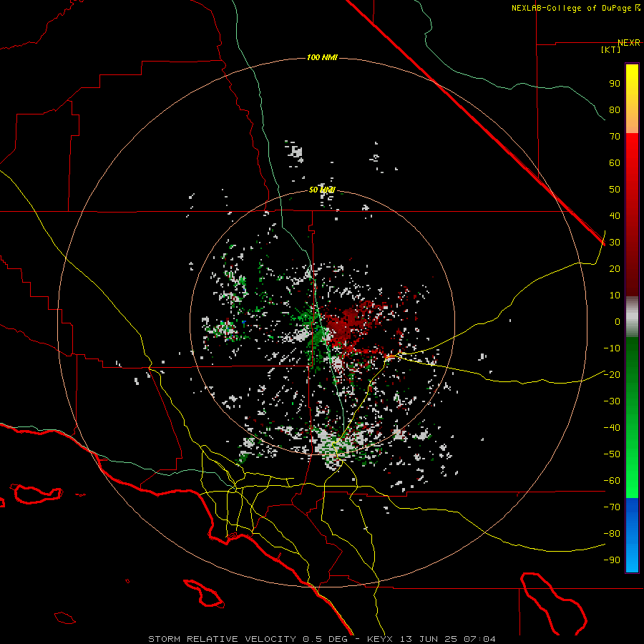Click the 50 NMI range ring label

point(322,190)
